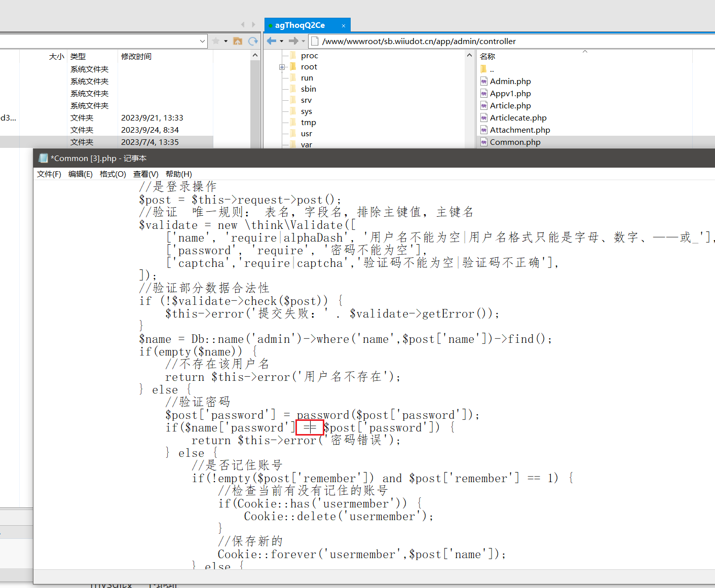The height and width of the screenshot is (588, 715).
Task: Click 'Cookie::delete('usermember');' code line
Action: tap(338, 517)
